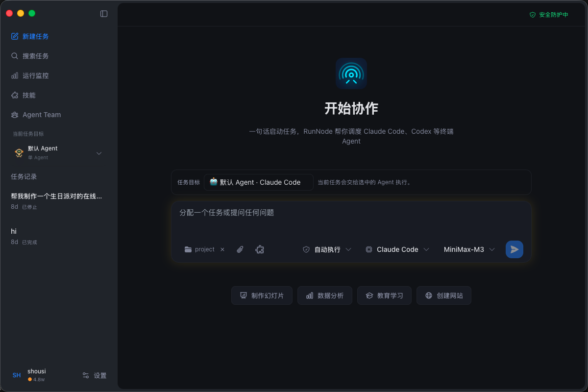Screen dimensions: 588x392
Task: Click the project folder icon
Action: click(188, 249)
